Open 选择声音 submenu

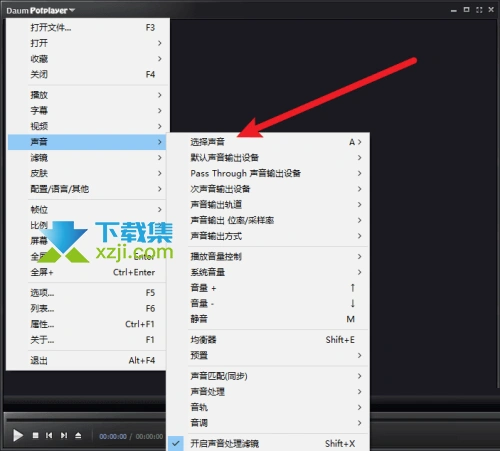[268, 142]
